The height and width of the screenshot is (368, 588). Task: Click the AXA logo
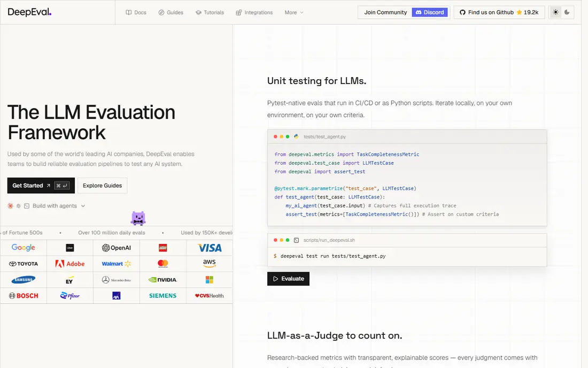pos(116,296)
